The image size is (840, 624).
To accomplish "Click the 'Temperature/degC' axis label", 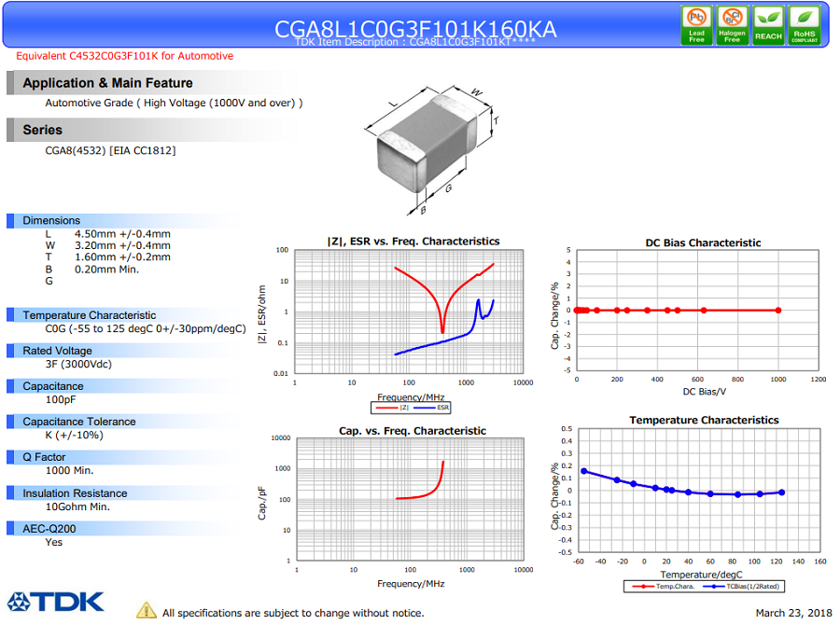I will 701,575.
